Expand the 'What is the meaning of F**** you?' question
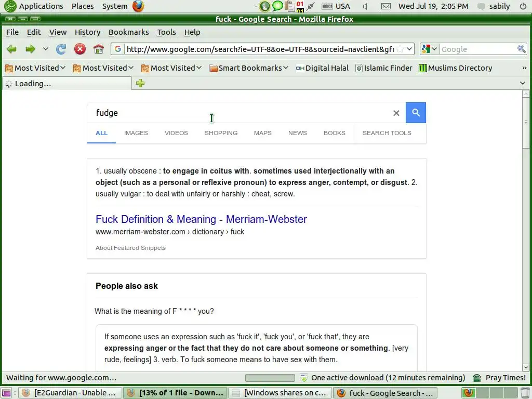 pyautogui.click(x=154, y=311)
